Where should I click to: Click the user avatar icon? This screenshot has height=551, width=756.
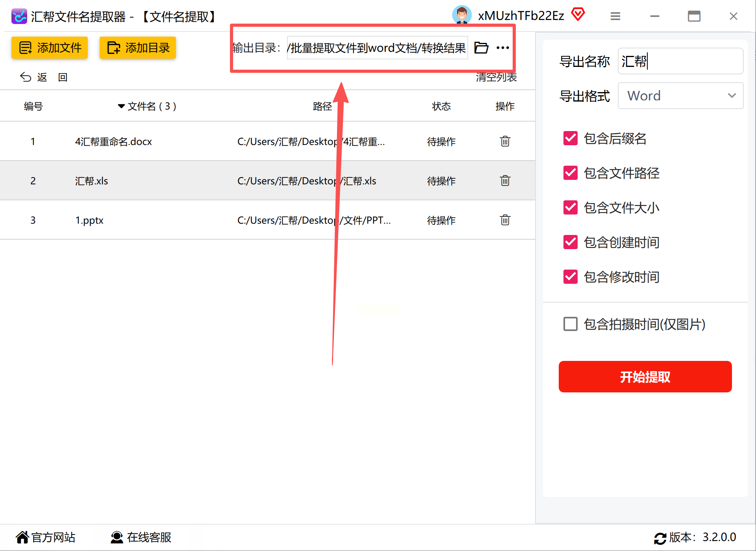click(461, 15)
